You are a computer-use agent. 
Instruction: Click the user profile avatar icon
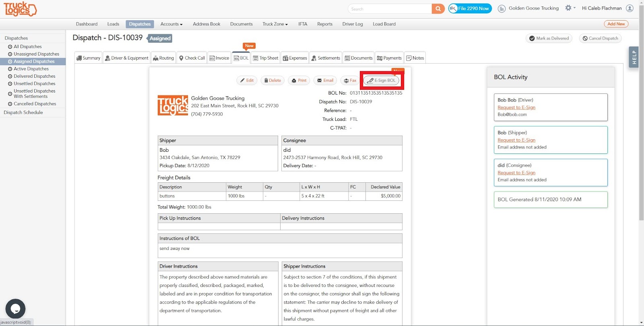(630, 8)
